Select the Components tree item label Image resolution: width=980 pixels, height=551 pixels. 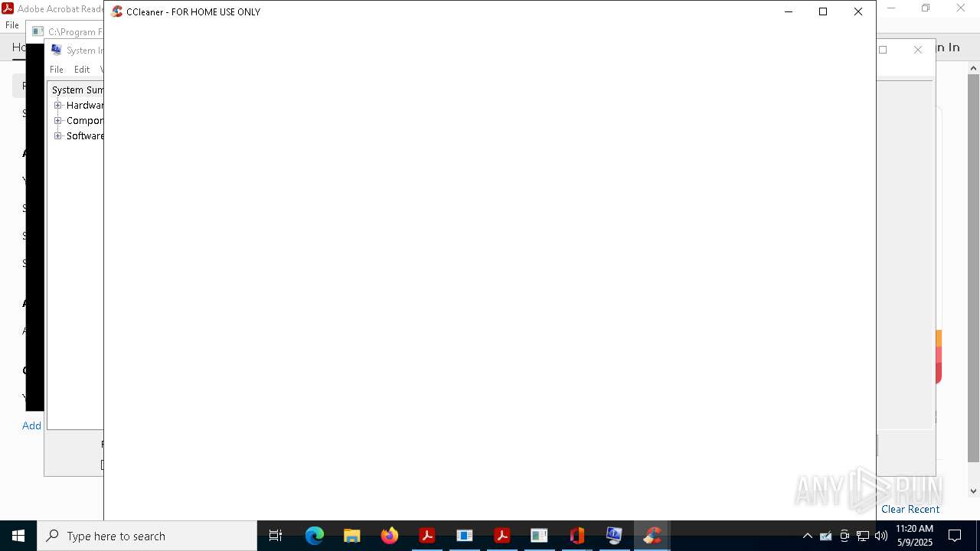(x=85, y=120)
